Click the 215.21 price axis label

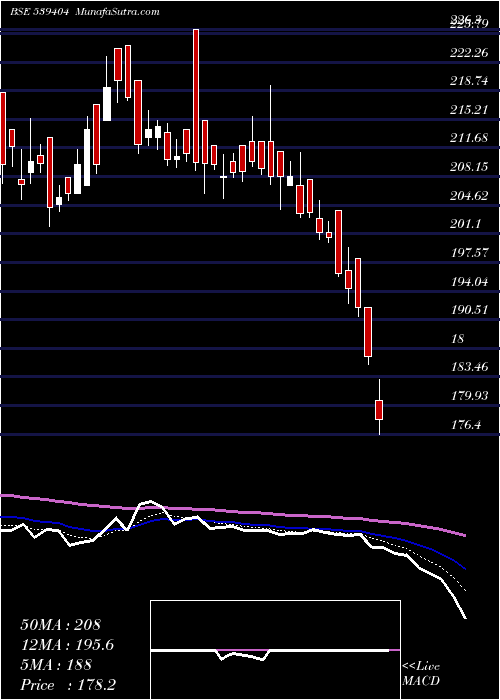click(x=467, y=110)
